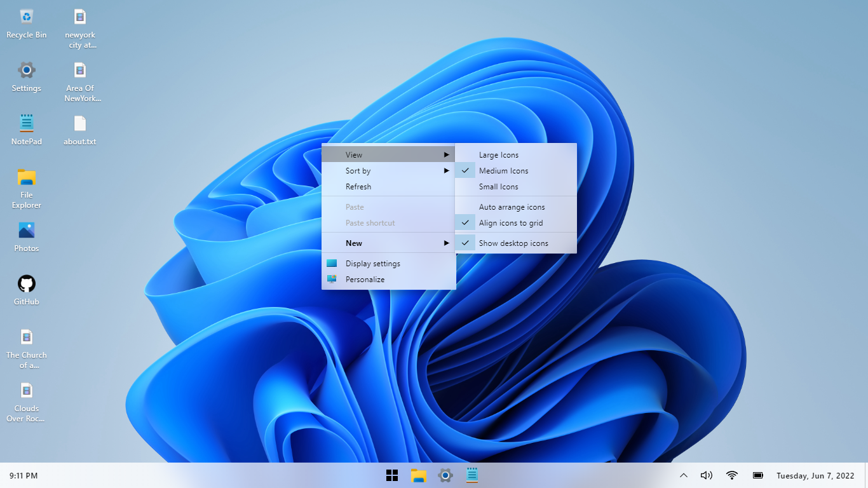This screenshot has width=868, height=488.
Task: Click the volume speaker icon
Action: (x=706, y=475)
